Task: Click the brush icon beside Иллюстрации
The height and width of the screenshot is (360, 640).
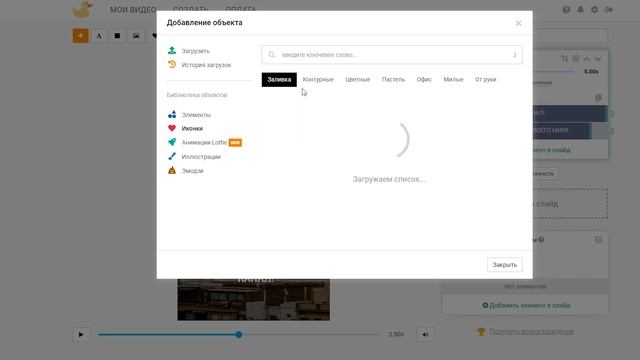Action: point(172,156)
